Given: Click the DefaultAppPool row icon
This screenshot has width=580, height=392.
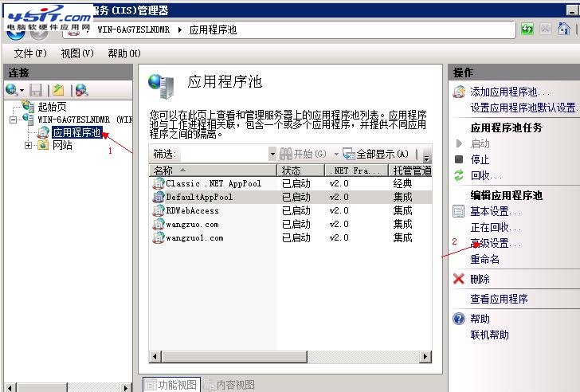Looking at the screenshot, I should (x=159, y=197).
